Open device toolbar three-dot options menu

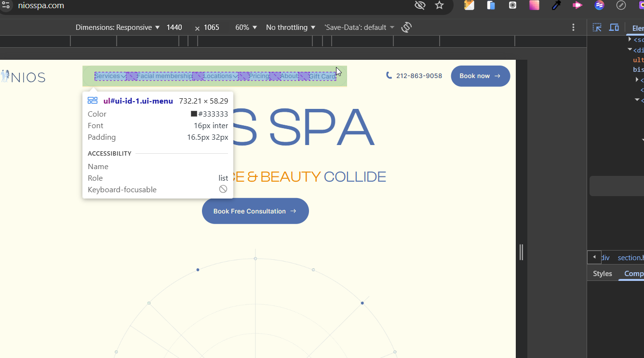(573, 27)
